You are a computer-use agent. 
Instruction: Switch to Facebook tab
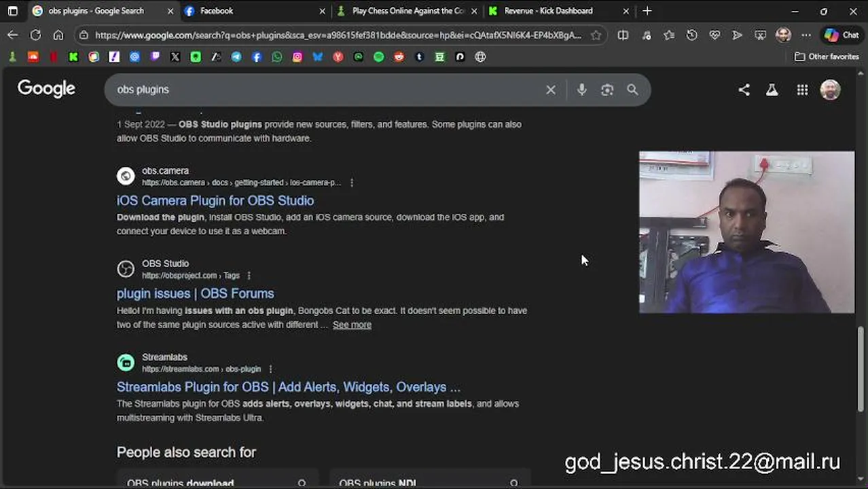pos(255,11)
